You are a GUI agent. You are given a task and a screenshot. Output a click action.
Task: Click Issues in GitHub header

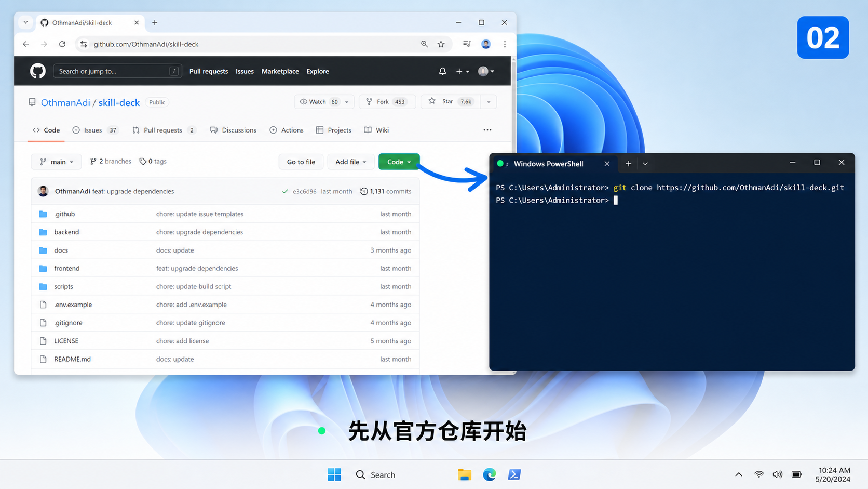(245, 71)
